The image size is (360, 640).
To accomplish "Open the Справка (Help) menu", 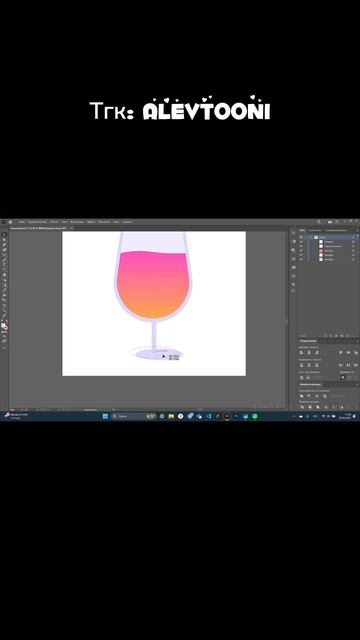I will (127, 222).
